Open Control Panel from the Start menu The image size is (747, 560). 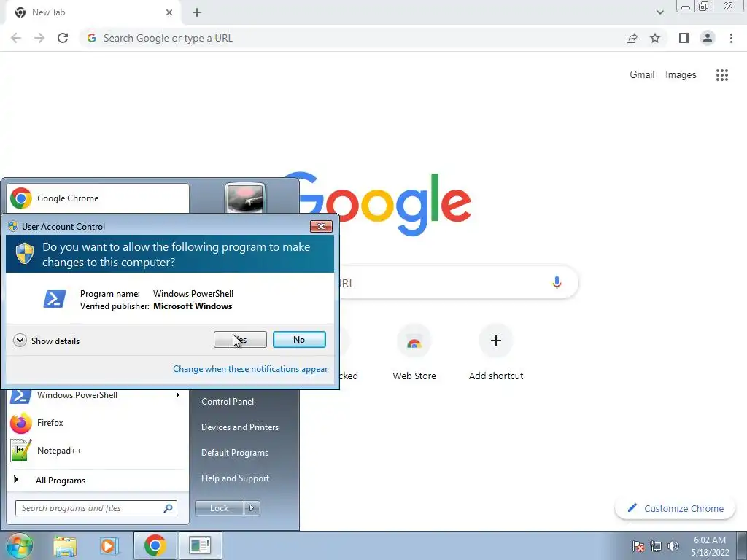tap(228, 402)
